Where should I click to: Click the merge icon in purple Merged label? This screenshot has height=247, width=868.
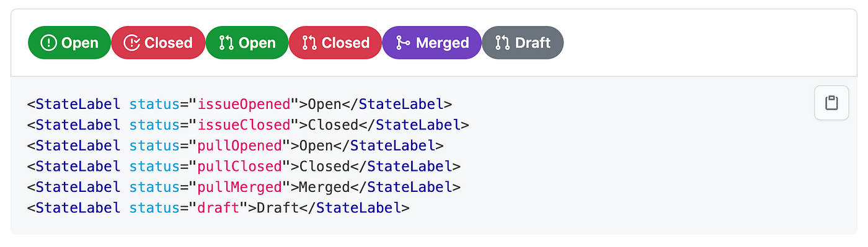click(403, 43)
